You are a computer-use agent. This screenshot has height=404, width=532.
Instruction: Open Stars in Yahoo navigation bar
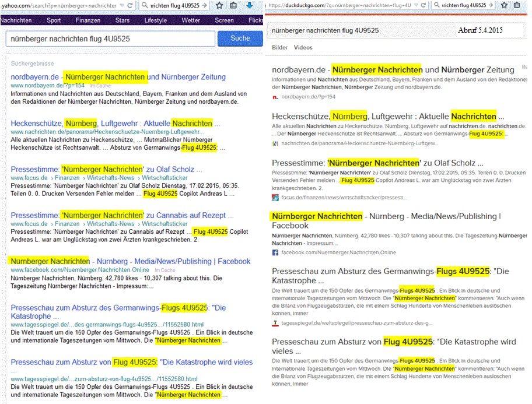click(x=122, y=20)
